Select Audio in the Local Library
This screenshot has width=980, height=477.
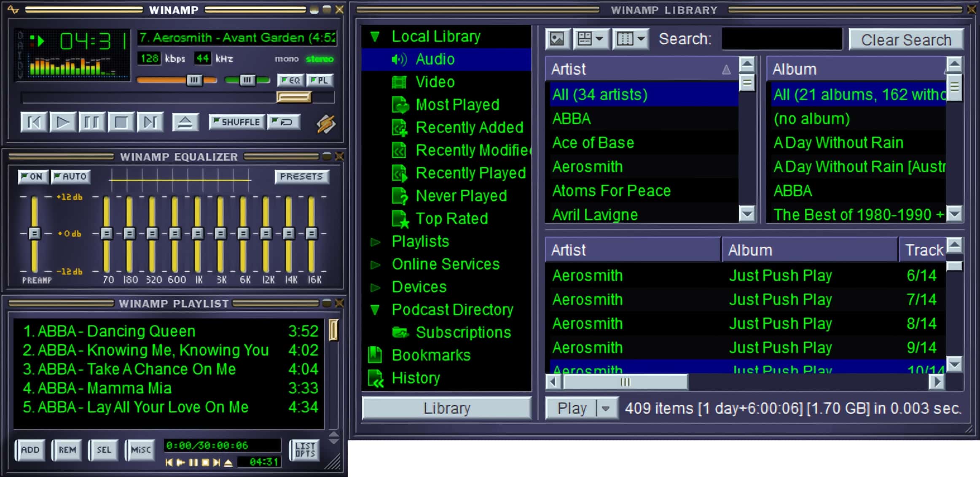(446, 59)
